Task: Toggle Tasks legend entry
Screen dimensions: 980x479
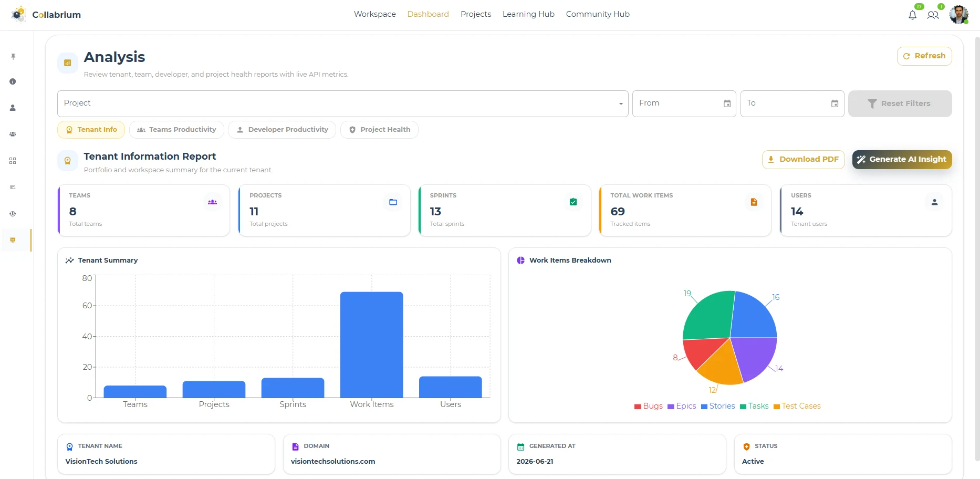Action: pyautogui.click(x=754, y=406)
